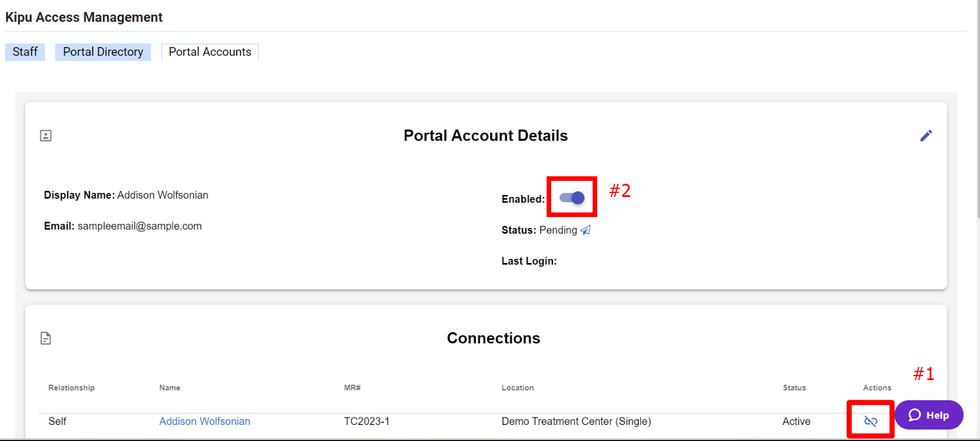Viewport: 980px width, 441px height.
Task: Click the TC2023-1 MR number cell
Action: [x=367, y=421]
